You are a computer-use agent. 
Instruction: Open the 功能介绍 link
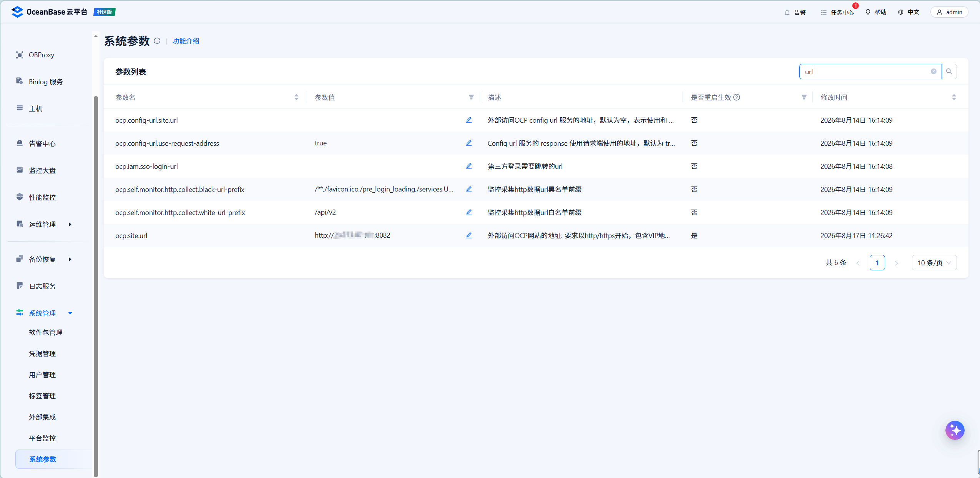coord(186,41)
